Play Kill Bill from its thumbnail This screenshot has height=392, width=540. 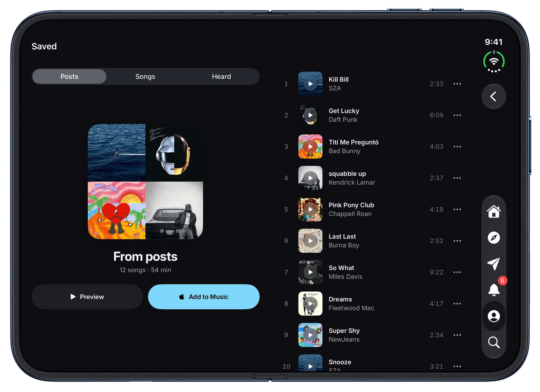[310, 84]
